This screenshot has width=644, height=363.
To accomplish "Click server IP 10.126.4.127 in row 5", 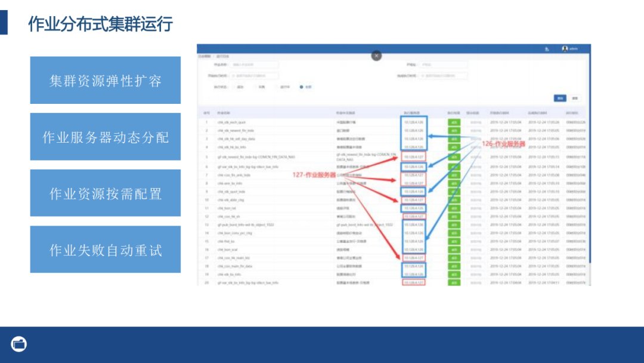I will coord(414,157).
